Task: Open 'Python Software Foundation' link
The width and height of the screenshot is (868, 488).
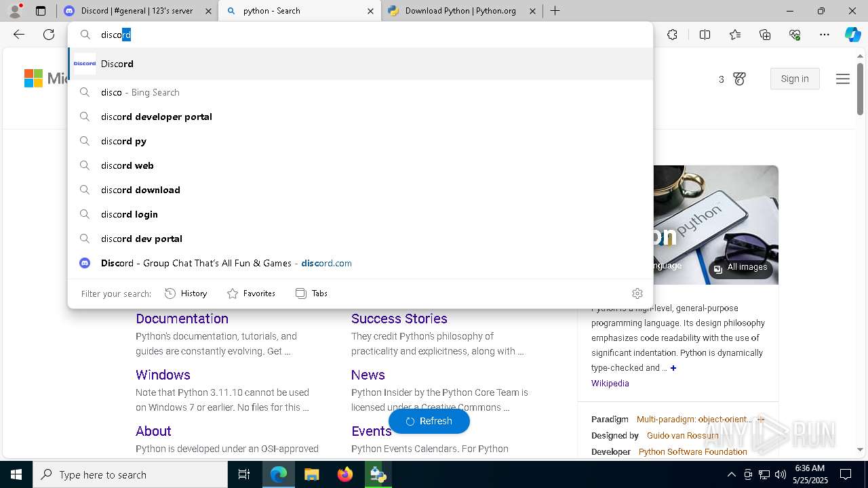Action: (693, 452)
